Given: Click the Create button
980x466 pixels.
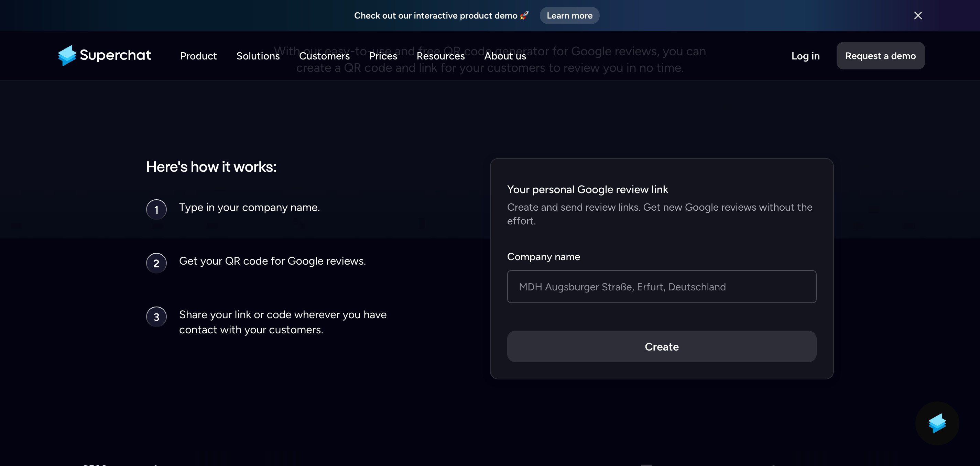Looking at the screenshot, I should [x=662, y=346].
